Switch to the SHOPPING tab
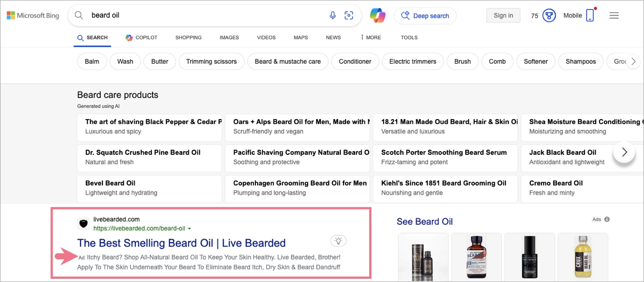The width and height of the screenshot is (644, 282). (x=188, y=38)
